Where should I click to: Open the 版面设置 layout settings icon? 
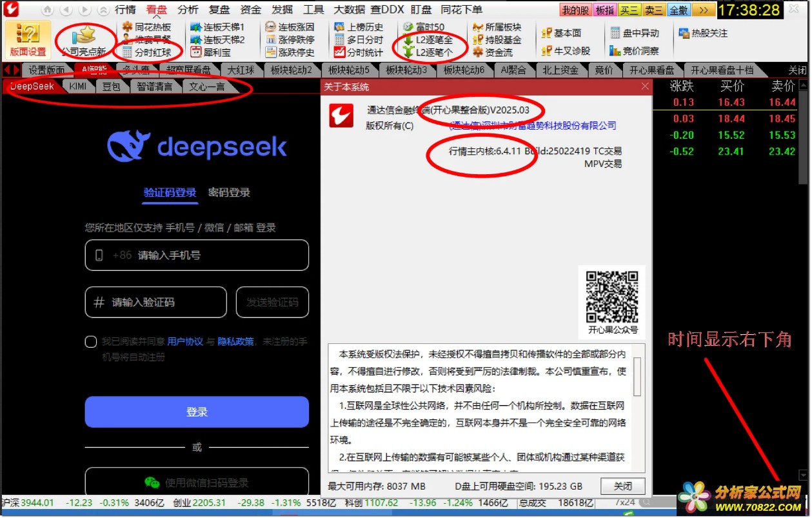point(28,39)
